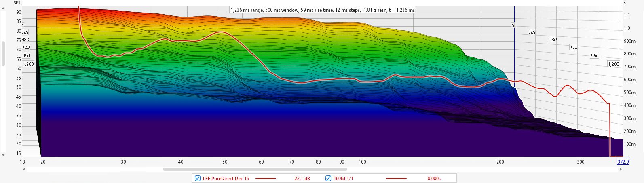Click the vertical scrollbar thumb on left
This screenshot has width=644, height=183.
pyautogui.click(x=3, y=53)
